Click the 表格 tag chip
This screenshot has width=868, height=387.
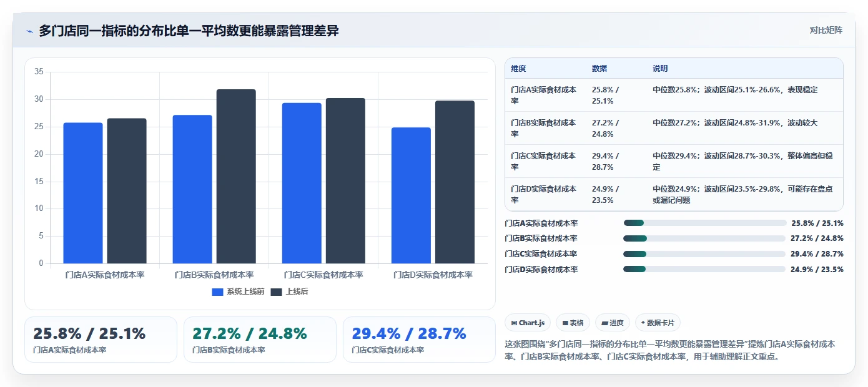(573, 323)
